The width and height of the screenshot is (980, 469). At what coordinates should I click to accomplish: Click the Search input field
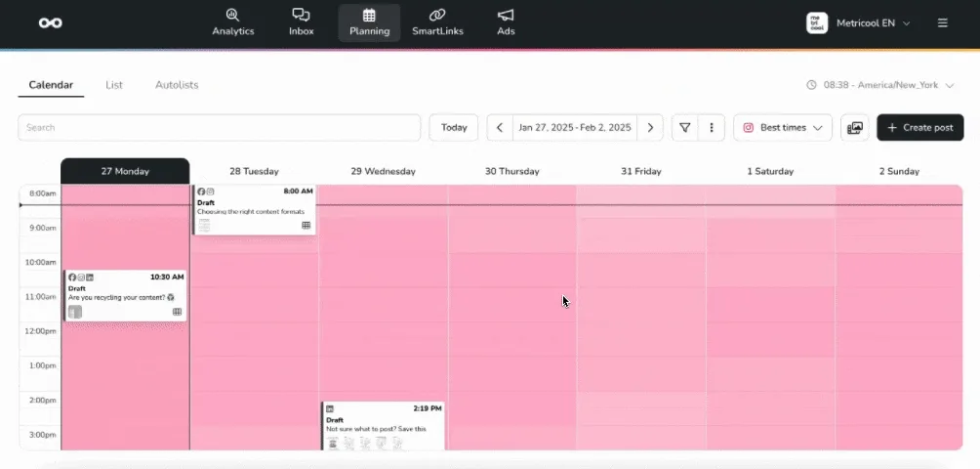pyautogui.click(x=219, y=128)
